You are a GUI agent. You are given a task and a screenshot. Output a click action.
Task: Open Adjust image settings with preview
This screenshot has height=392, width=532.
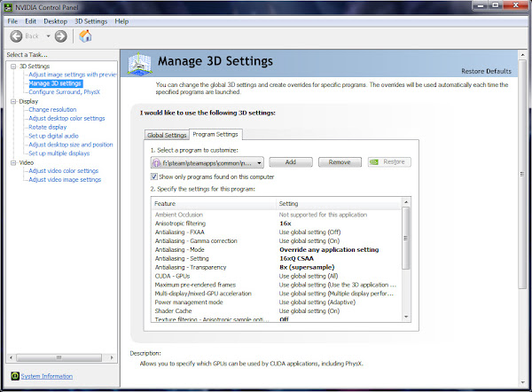click(73, 74)
